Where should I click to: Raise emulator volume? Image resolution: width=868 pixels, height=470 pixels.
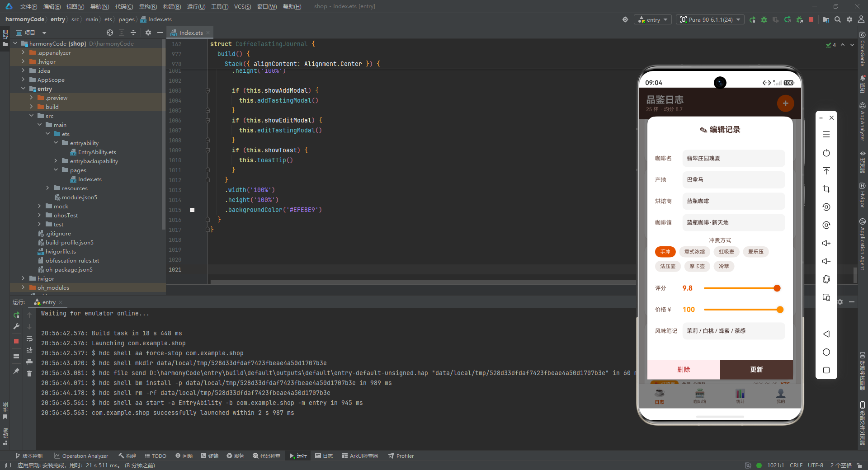click(826, 243)
